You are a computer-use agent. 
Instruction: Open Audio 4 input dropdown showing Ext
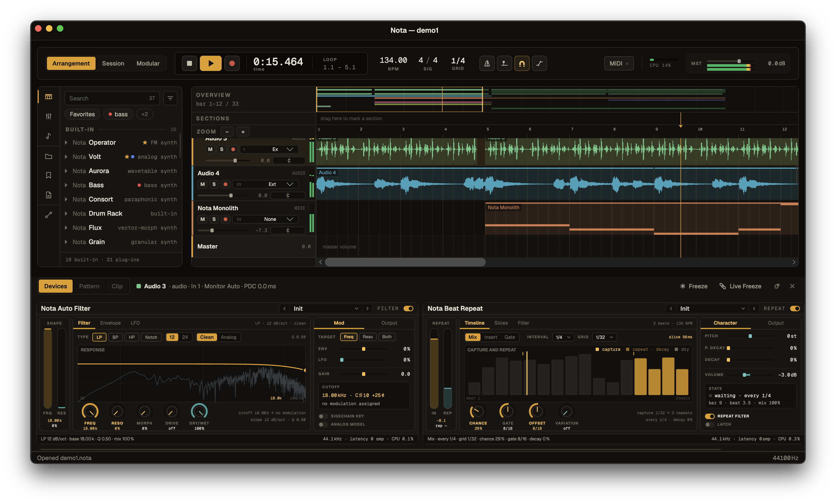[265, 184]
